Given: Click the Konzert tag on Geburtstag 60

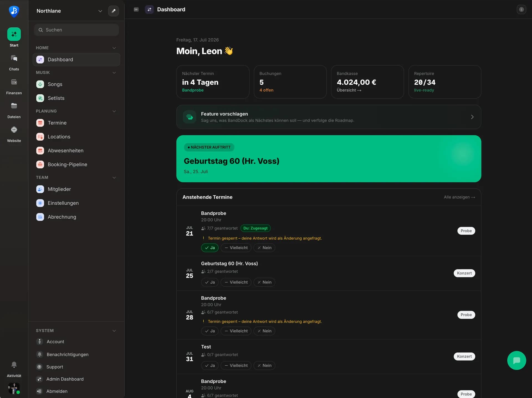Looking at the screenshot, I should click(x=464, y=273).
